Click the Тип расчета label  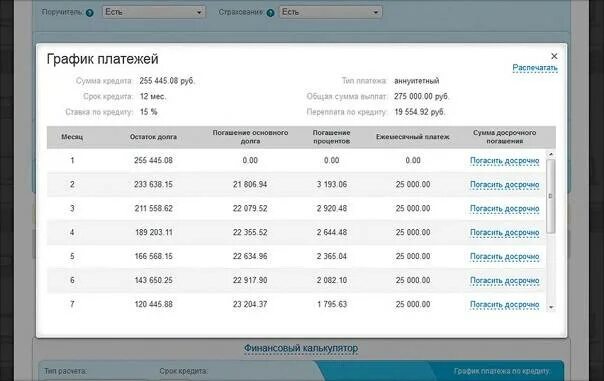65,371
